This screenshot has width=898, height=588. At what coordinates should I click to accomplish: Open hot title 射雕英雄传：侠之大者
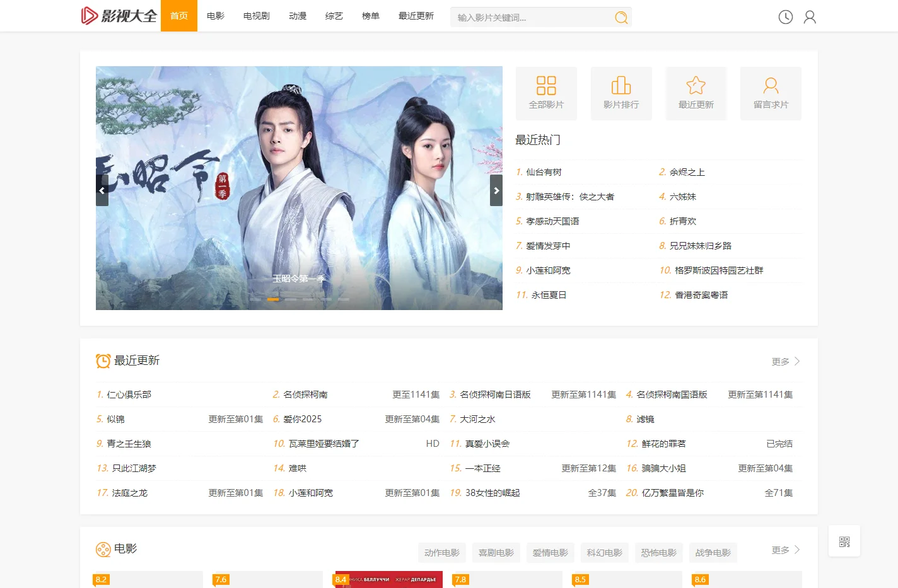[570, 197]
